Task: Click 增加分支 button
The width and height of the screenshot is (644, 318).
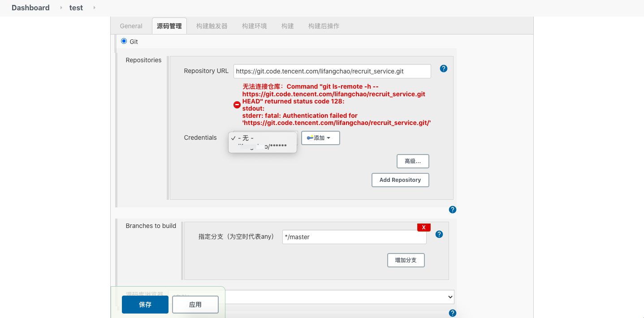Action: click(x=406, y=260)
